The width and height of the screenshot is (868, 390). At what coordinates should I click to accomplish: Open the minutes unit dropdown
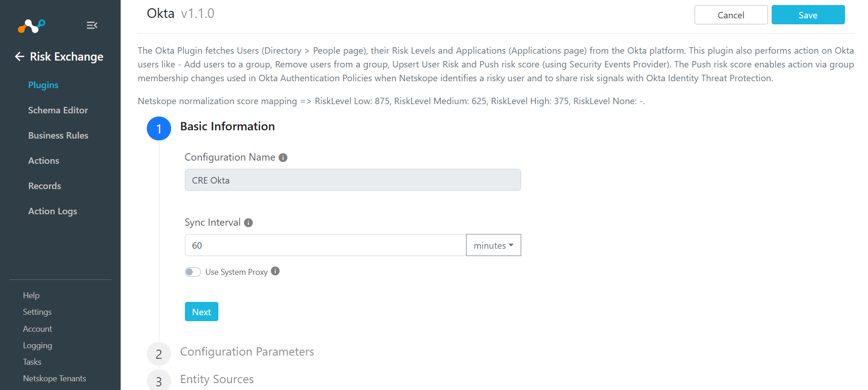click(494, 245)
